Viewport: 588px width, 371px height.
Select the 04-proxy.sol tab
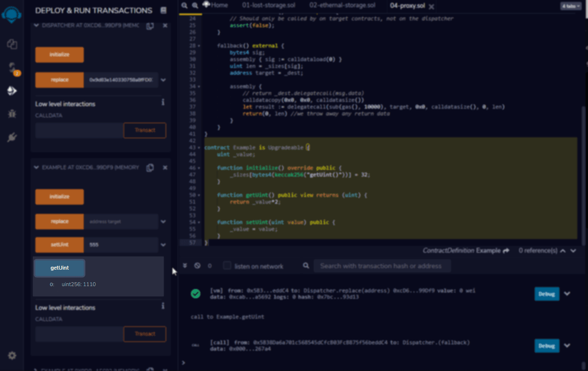tap(407, 6)
